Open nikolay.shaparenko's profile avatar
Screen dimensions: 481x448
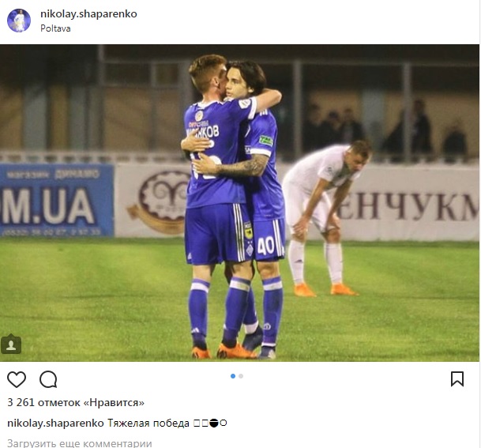[19, 21]
